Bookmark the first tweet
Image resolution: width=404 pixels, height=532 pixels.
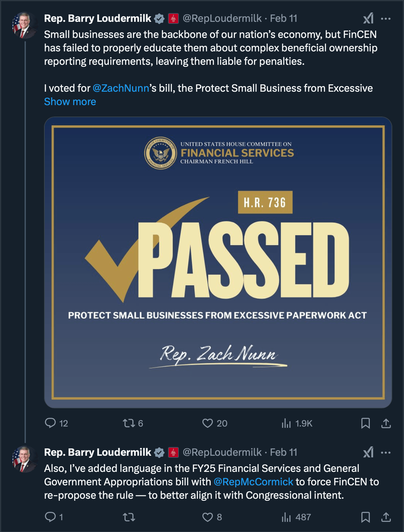click(x=365, y=423)
